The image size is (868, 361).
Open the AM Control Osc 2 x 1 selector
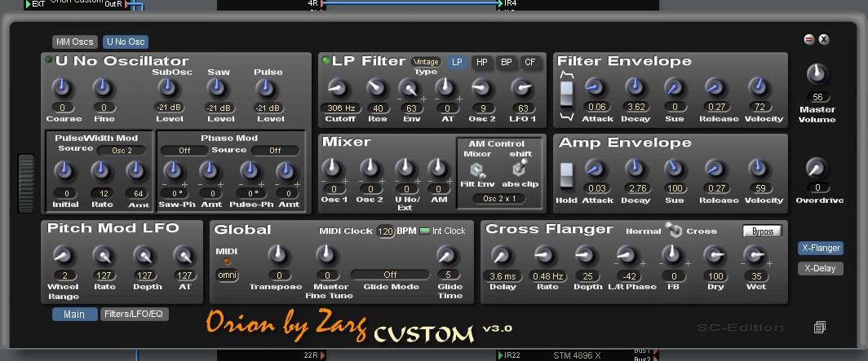tap(498, 199)
